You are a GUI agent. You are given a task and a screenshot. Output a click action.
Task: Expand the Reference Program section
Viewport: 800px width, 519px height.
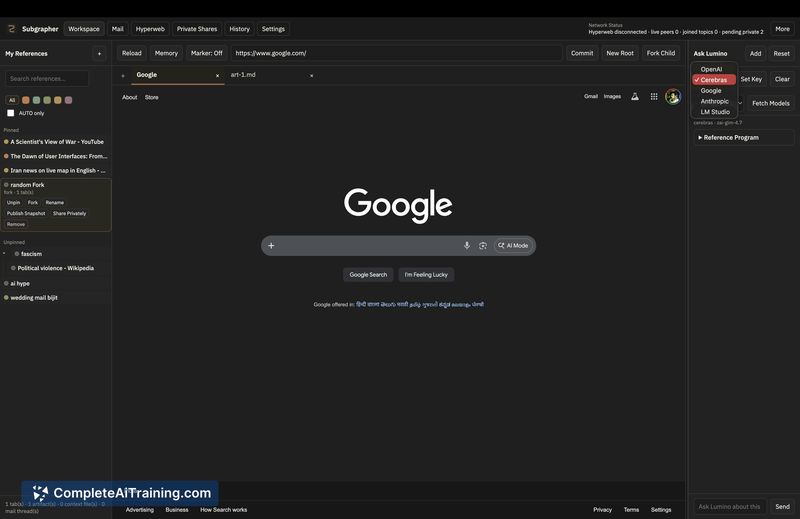tap(743, 138)
